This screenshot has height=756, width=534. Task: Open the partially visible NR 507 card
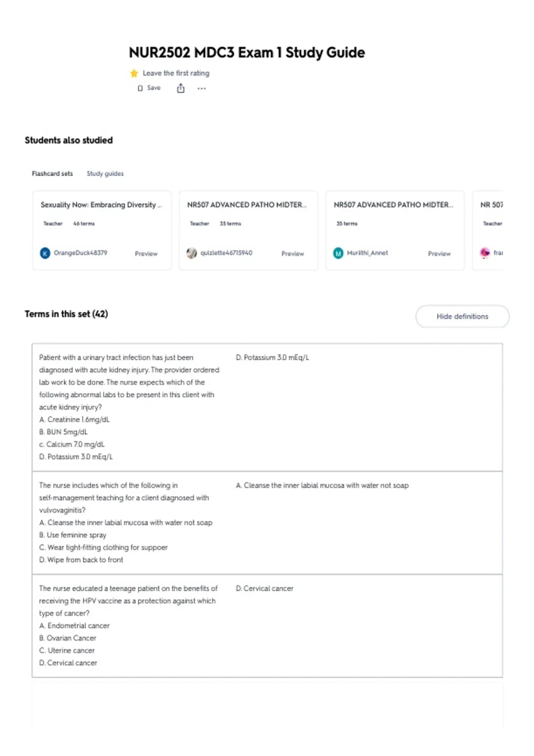[488, 230]
